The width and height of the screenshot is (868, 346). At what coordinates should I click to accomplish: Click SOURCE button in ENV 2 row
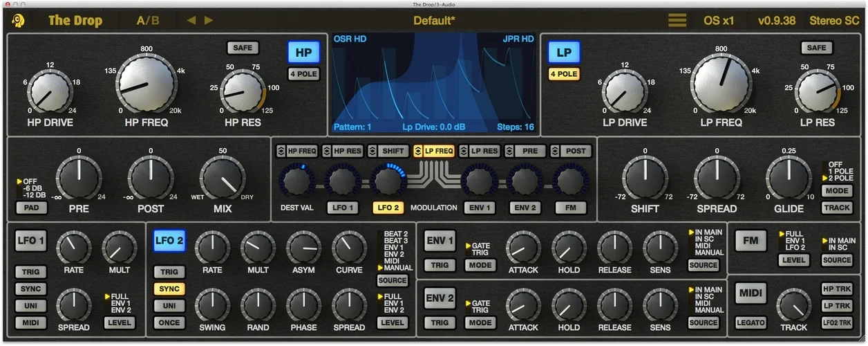pos(704,322)
